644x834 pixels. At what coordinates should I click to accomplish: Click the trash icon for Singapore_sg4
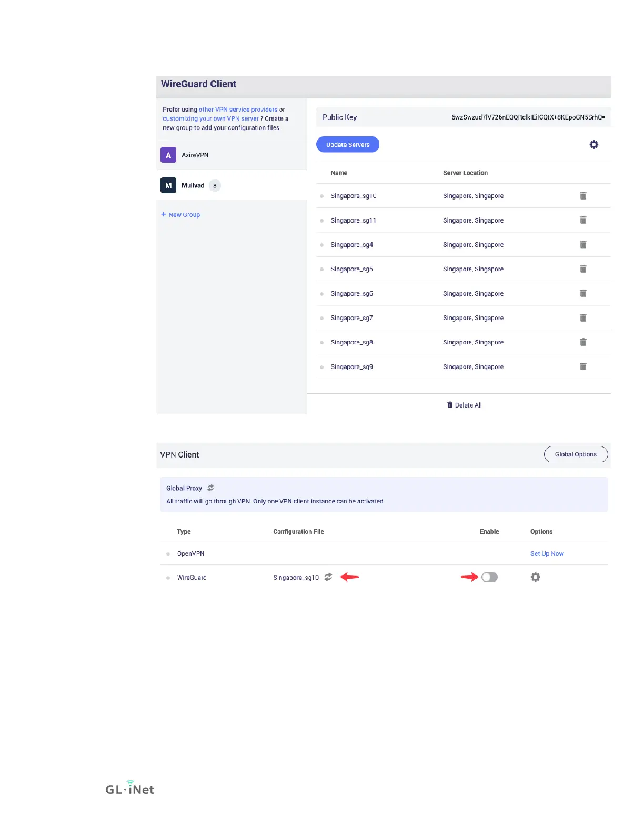pyautogui.click(x=583, y=245)
